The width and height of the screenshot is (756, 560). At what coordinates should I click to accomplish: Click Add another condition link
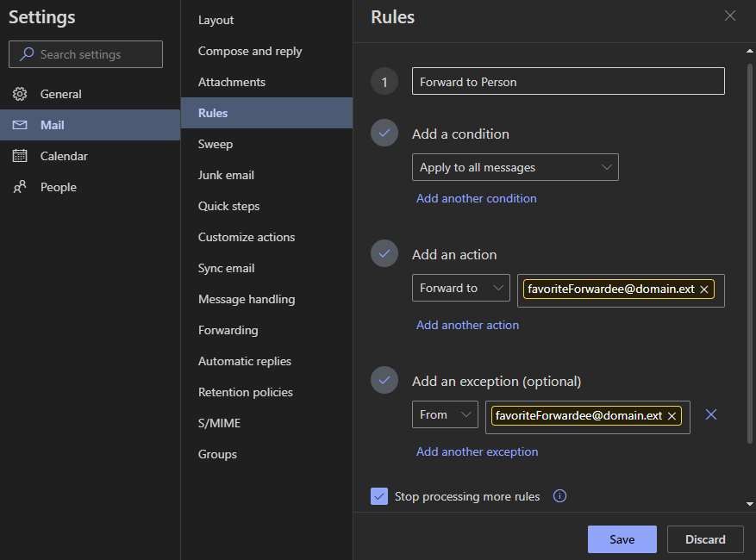pyautogui.click(x=477, y=198)
